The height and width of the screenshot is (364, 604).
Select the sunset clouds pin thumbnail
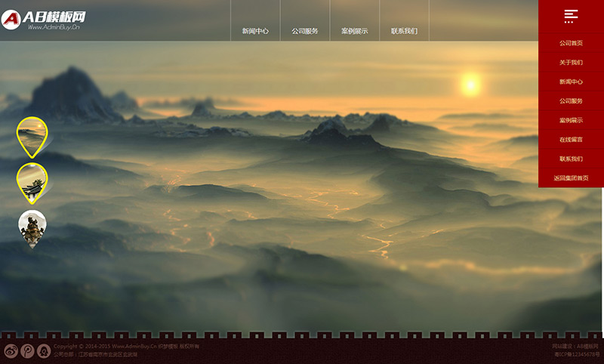coord(32,137)
